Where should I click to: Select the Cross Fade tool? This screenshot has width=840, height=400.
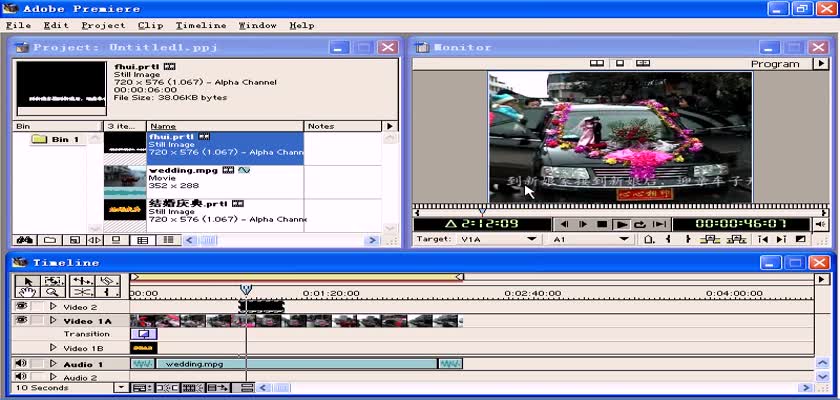click(x=81, y=292)
